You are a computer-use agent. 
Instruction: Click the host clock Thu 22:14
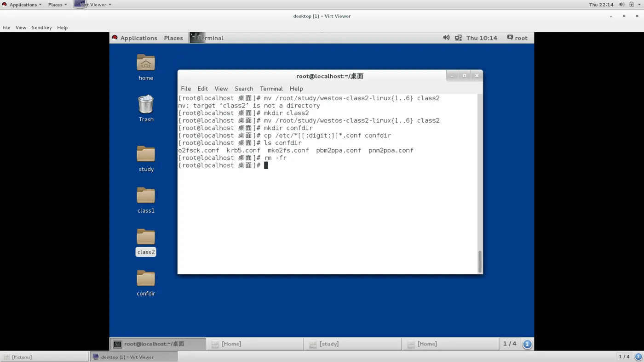pos(601,5)
